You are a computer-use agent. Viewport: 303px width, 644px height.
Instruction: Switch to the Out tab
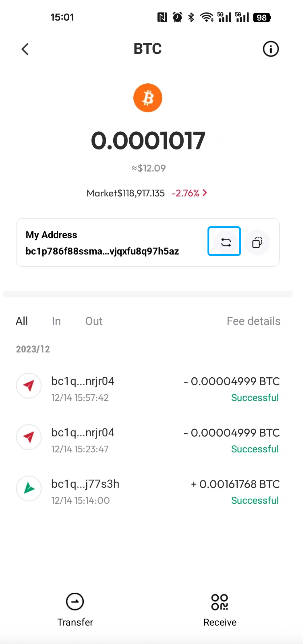94,321
